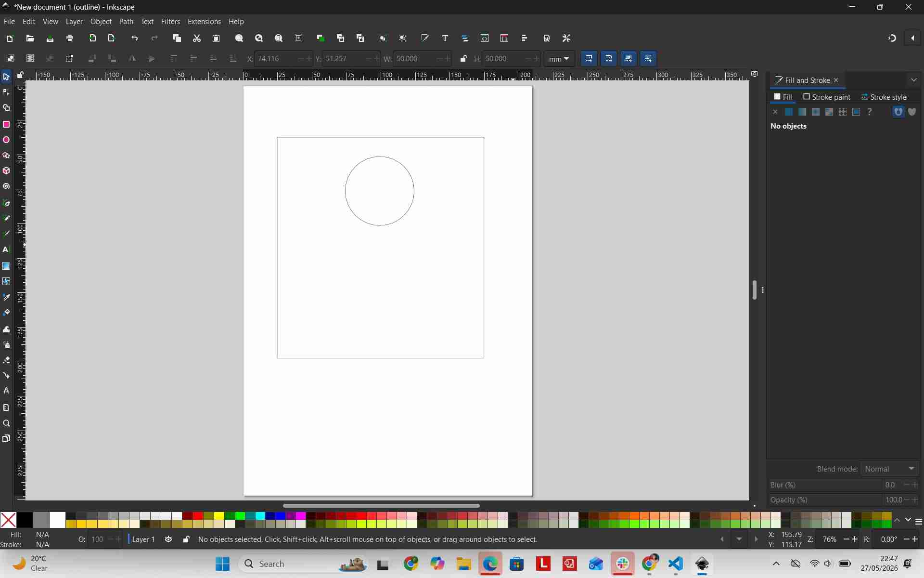Click the Duplicate object icon
The width and height of the screenshot is (924, 578).
click(321, 38)
